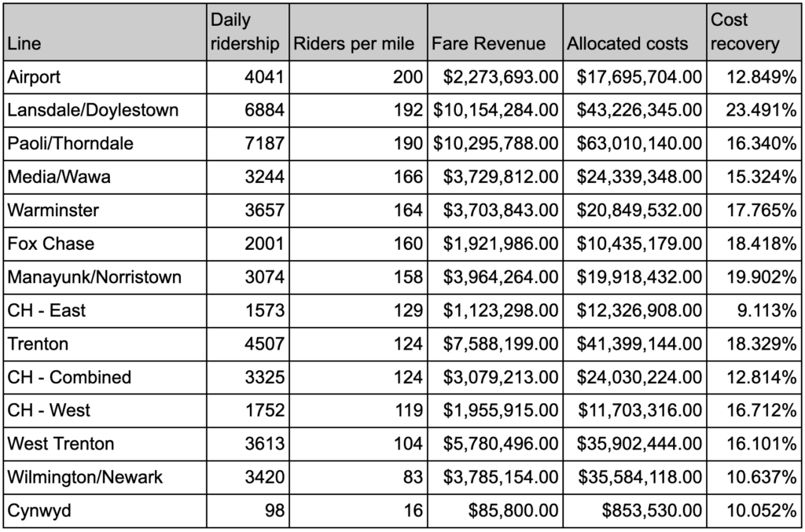Click the Media/Wawa line cell
Image resolution: width=805 pixels, height=532 pixels.
[x=59, y=177]
